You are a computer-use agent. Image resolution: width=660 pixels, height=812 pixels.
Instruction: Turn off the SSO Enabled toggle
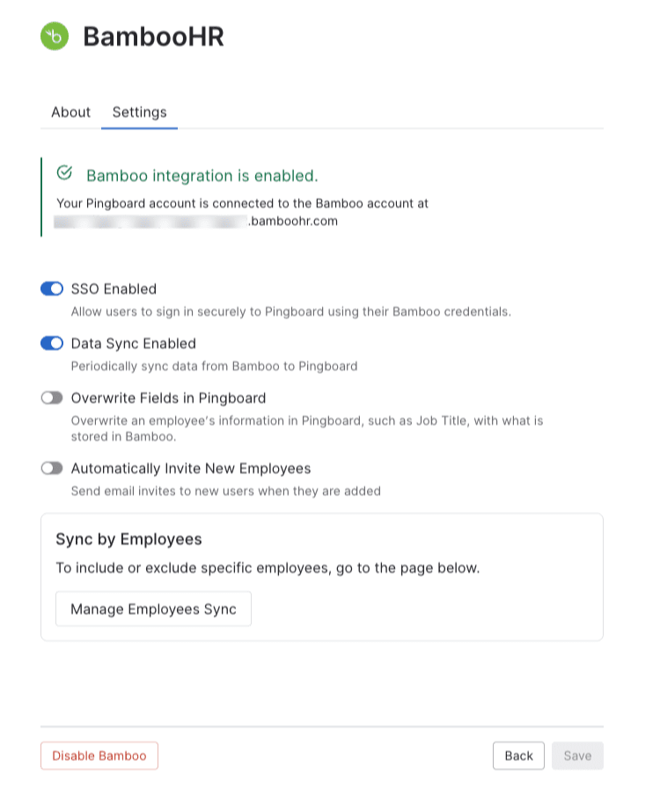pos(52,289)
